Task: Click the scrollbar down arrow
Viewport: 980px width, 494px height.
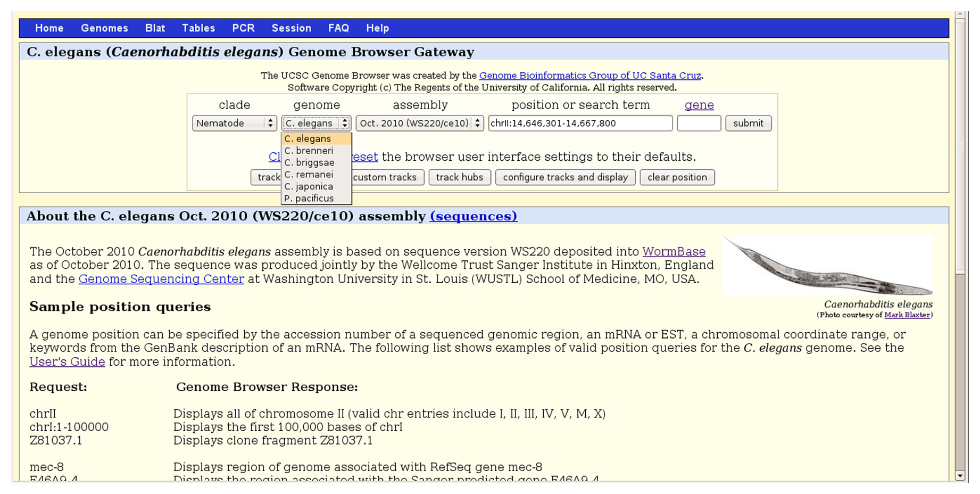Action: pos(960,475)
